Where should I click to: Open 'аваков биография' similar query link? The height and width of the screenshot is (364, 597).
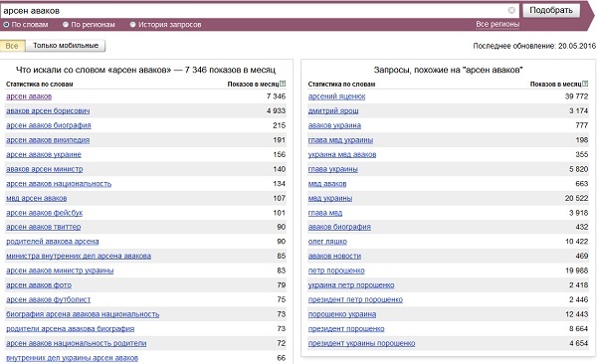click(x=339, y=228)
